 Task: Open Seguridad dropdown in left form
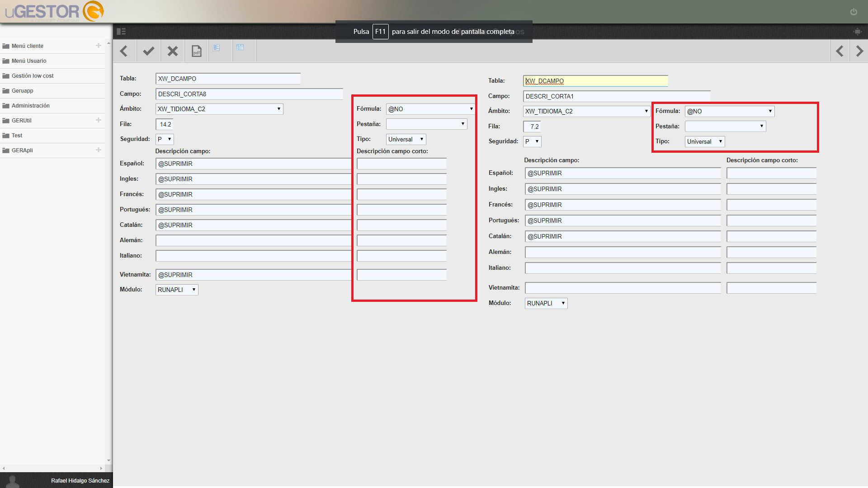tap(165, 139)
